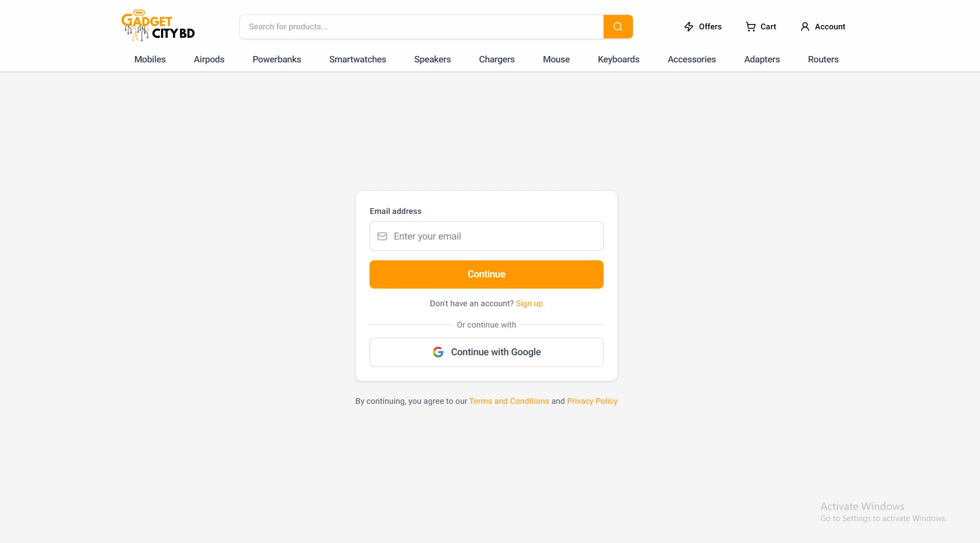980x543 pixels.
Task: Open the Keyboards category
Action: (x=618, y=59)
